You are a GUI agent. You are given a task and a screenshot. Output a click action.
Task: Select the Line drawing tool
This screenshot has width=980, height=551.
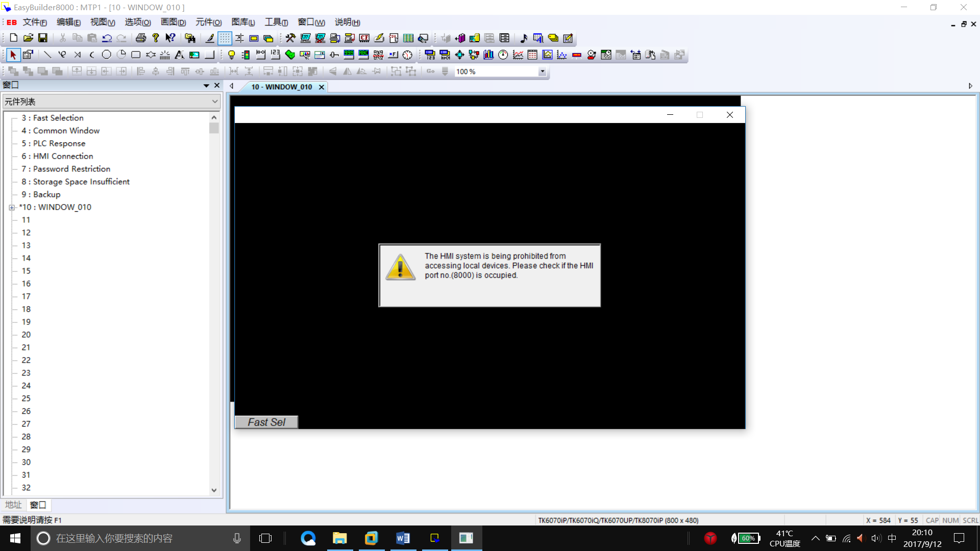47,55
